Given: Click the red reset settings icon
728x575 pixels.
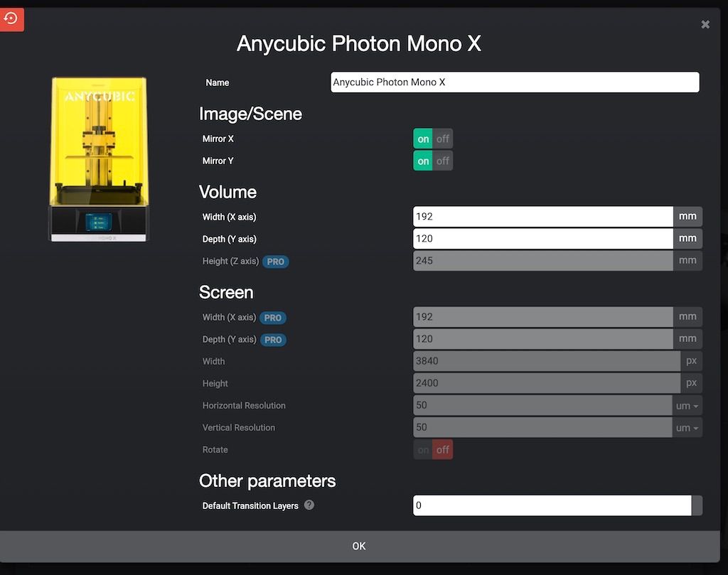Looking at the screenshot, I should coord(11,19).
